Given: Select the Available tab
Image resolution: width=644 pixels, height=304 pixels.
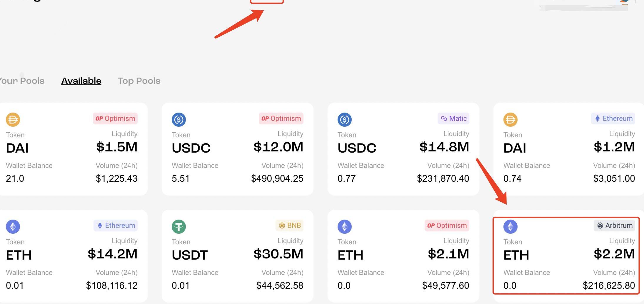Looking at the screenshot, I should click(81, 81).
